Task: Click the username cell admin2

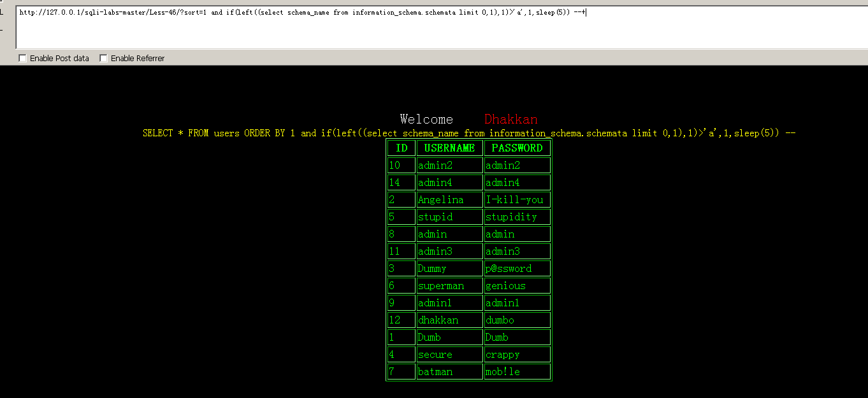Action: [450, 165]
